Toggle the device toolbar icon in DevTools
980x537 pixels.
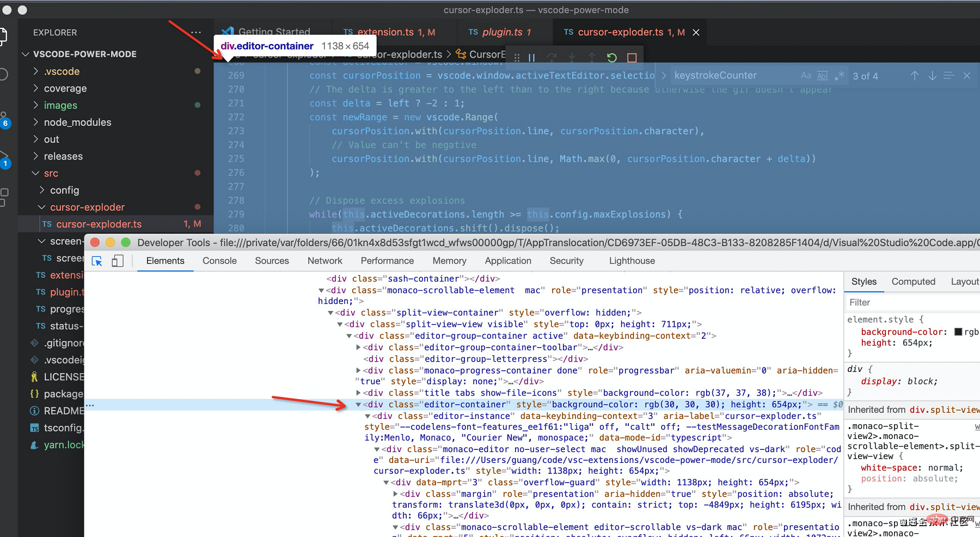(x=117, y=261)
